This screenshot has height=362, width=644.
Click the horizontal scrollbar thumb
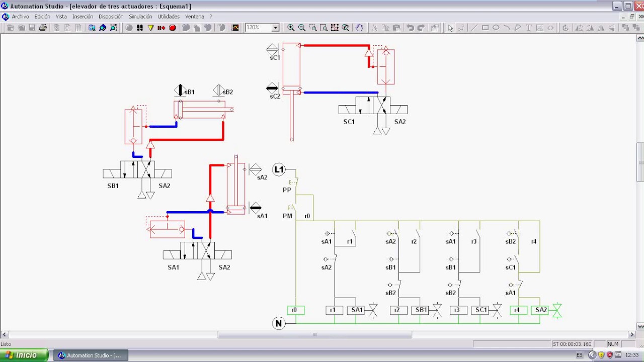315,334
